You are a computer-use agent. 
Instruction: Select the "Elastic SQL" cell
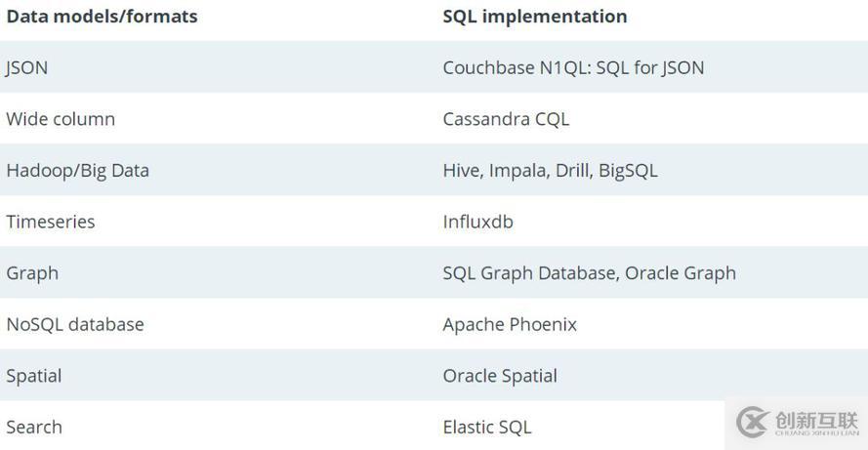[x=487, y=428]
